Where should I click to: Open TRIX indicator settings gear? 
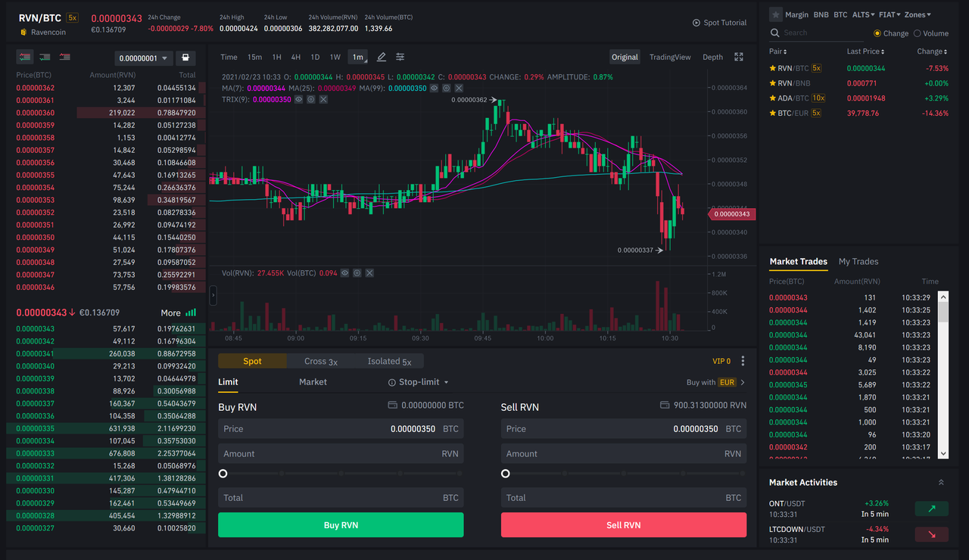(x=311, y=100)
